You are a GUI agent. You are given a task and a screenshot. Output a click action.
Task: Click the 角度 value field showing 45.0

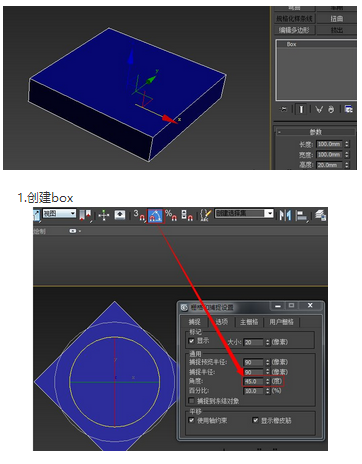pyautogui.click(x=254, y=381)
